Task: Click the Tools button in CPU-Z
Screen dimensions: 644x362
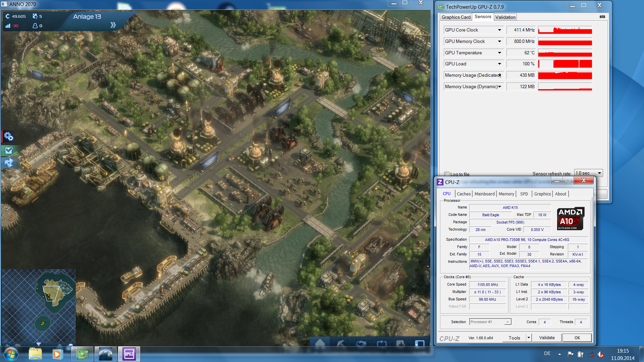Action: tap(514, 338)
